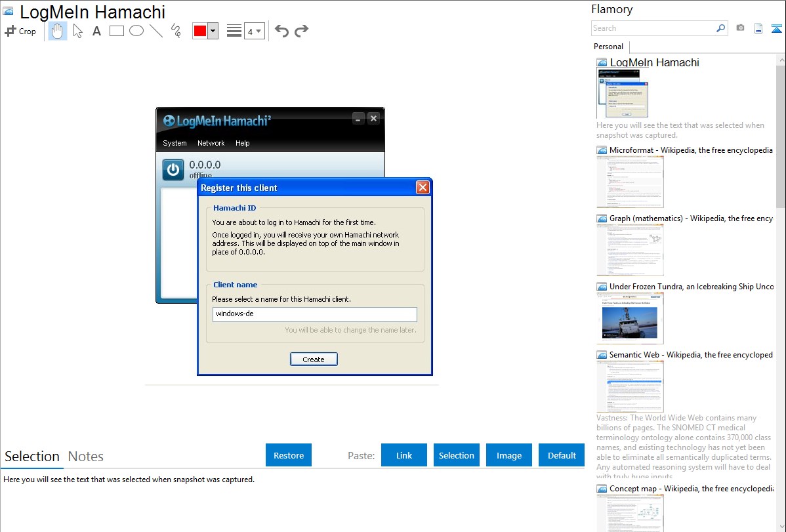786x532 pixels.
Task: Click the Restore button
Action: pos(289,455)
